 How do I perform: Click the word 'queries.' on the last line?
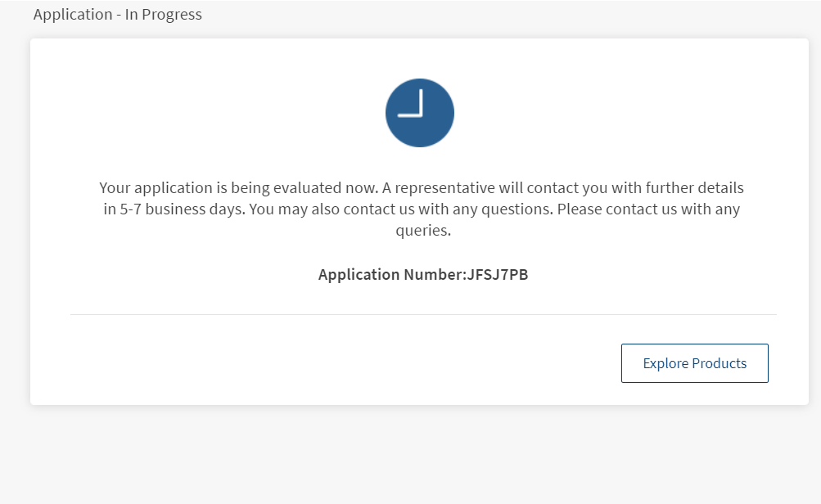[x=423, y=230]
